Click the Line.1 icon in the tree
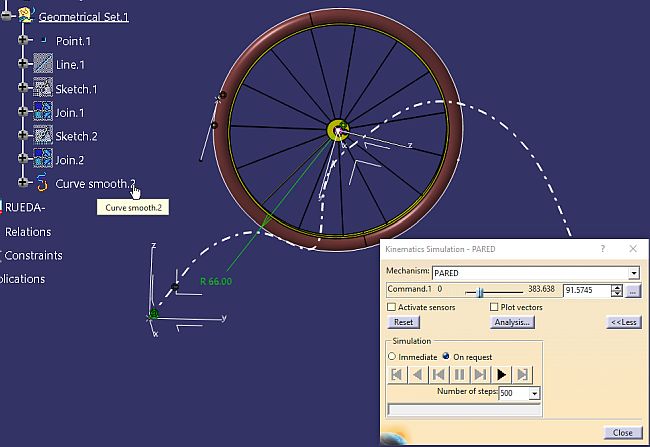 point(43,64)
